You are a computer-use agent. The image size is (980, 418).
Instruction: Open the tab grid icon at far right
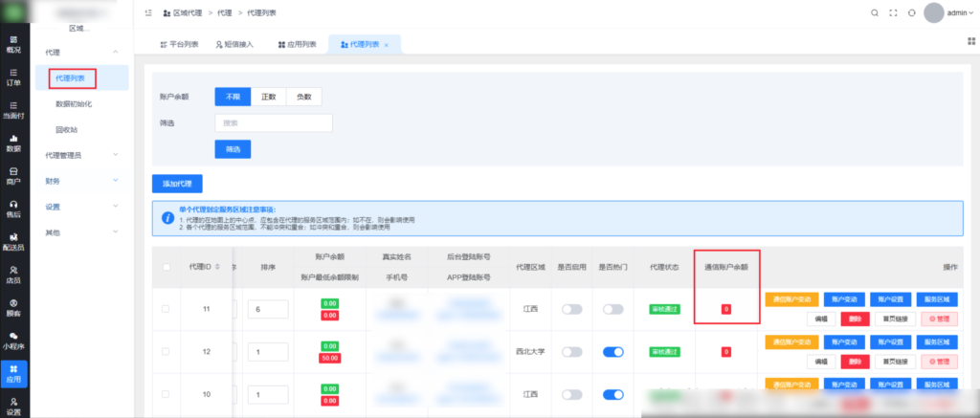coord(971,40)
